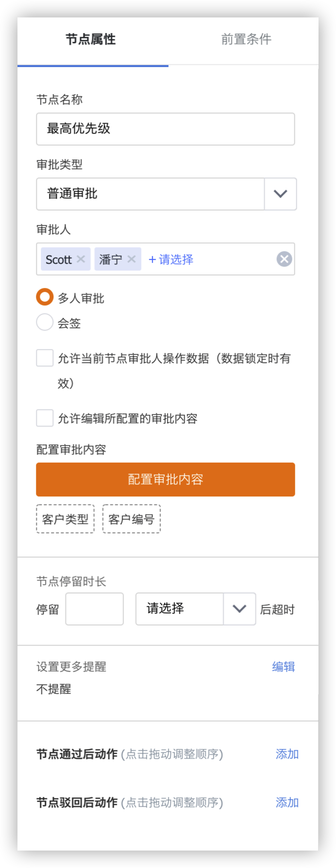Screen dimensions: 336x868
Task: Enable 允许当前节点审批人操作数据 checkbox
Action: 45,358
